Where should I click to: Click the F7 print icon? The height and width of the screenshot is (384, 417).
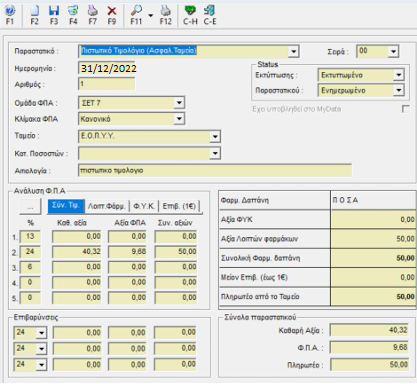tap(92, 15)
